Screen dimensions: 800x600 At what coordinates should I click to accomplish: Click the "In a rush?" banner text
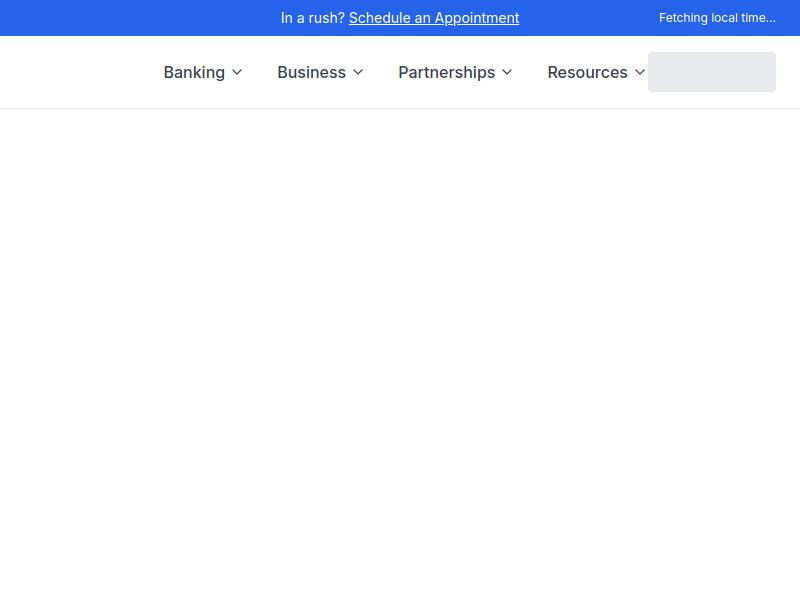312,18
